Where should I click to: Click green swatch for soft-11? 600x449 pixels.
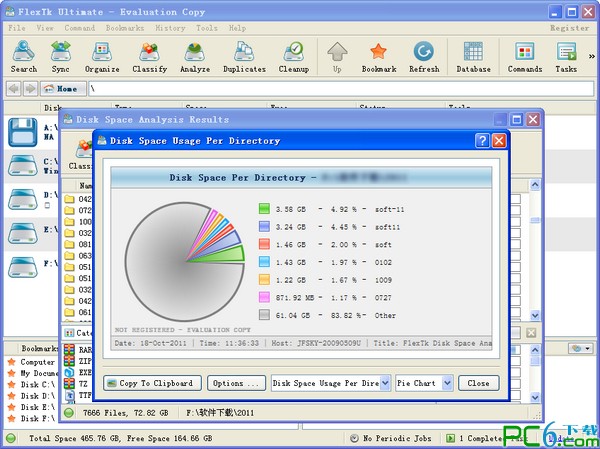[x=264, y=209]
